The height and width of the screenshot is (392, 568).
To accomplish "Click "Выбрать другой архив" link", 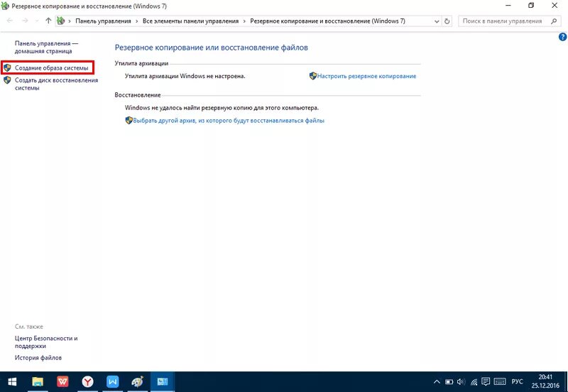I will [x=228, y=121].
